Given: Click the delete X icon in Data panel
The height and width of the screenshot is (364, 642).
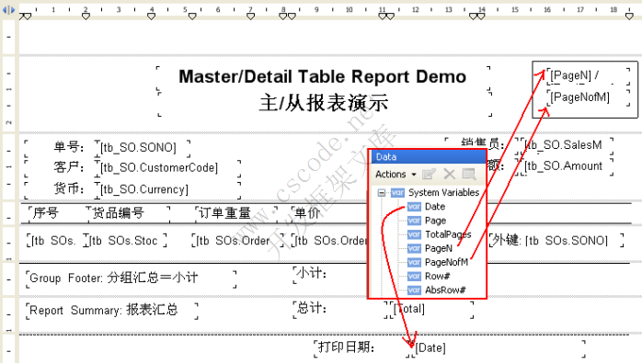Looking at the screenshot, I should coord(449,175).
